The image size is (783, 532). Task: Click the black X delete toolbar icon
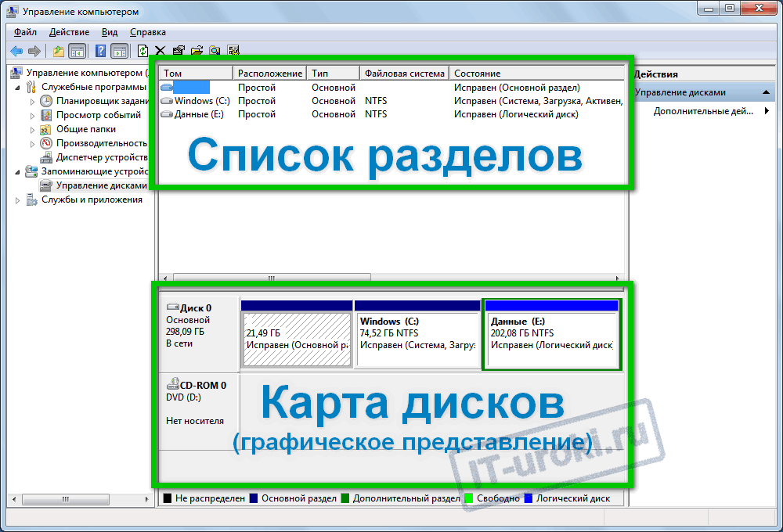click(x=160, y=51)
